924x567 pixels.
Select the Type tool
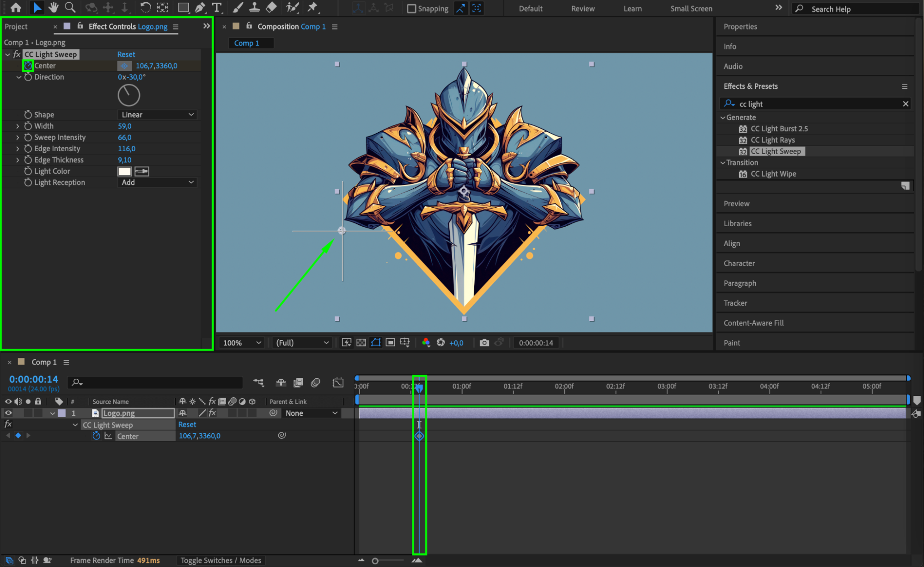[x=216, y=7]
